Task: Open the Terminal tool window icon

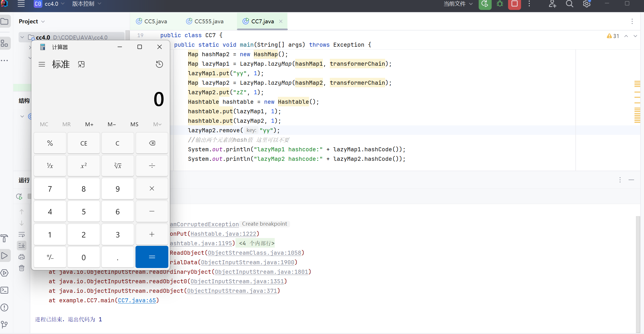Action: pyautogui.click(x=5, y=290)
